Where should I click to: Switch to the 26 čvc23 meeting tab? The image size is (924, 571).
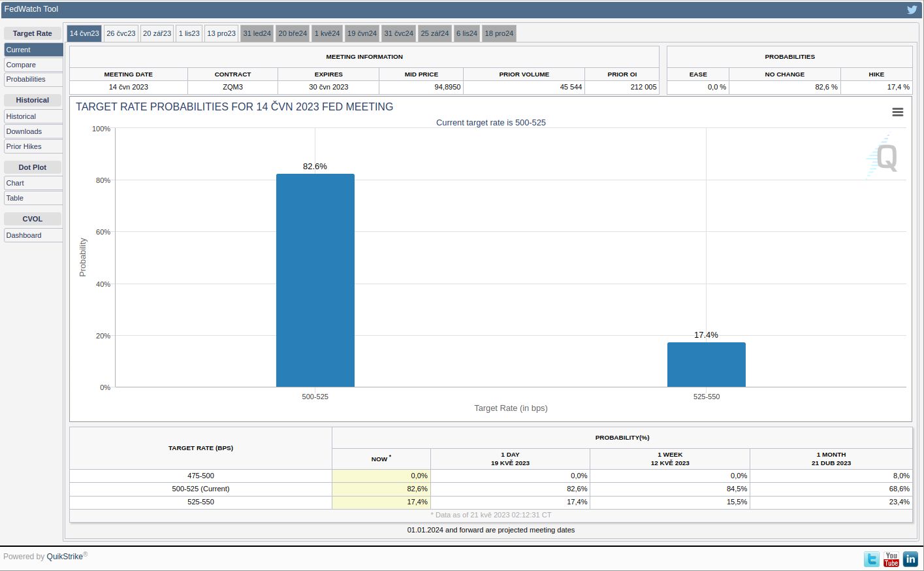121,33
